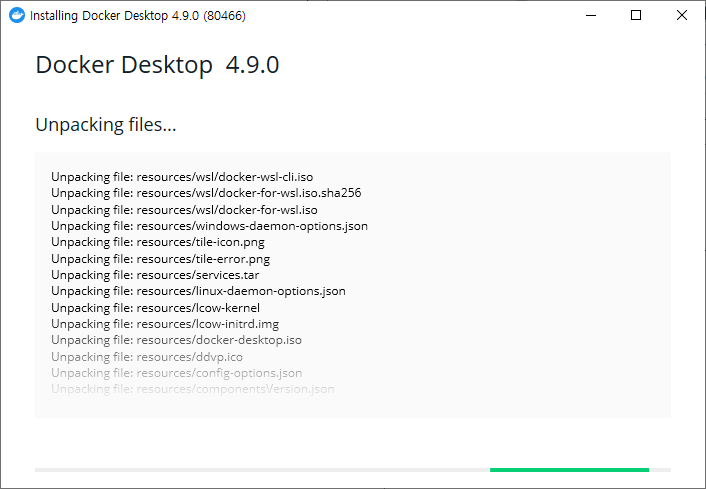Select the tile-error.png log line

[x=160, y=259]
